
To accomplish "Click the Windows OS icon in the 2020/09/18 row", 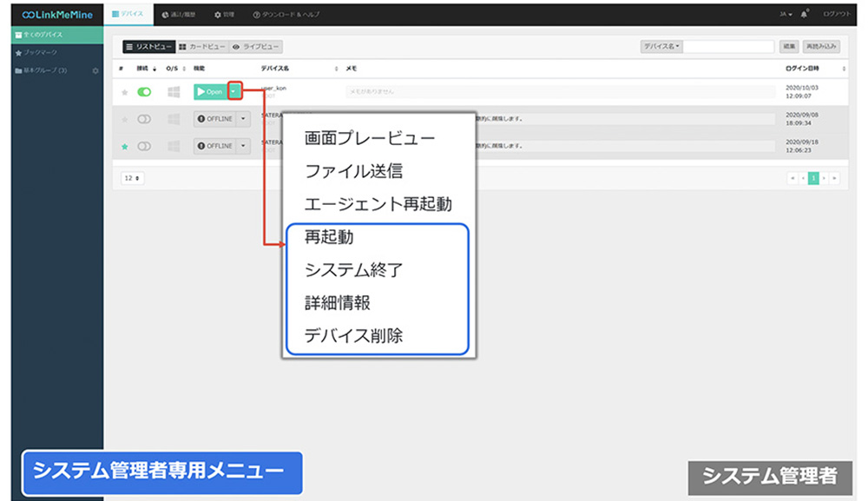I will (174, 146).
